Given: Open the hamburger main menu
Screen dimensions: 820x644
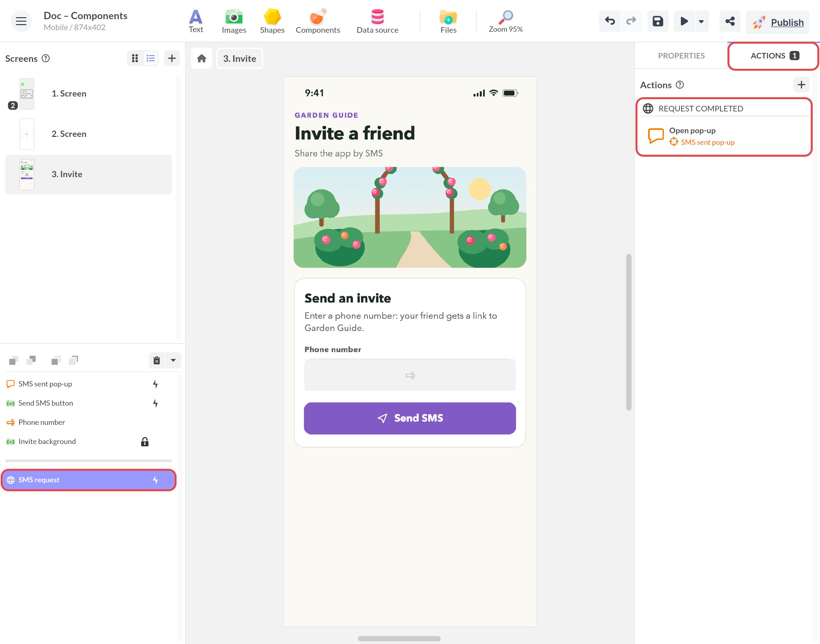Looking at the screenshot, I should [21, 21].
